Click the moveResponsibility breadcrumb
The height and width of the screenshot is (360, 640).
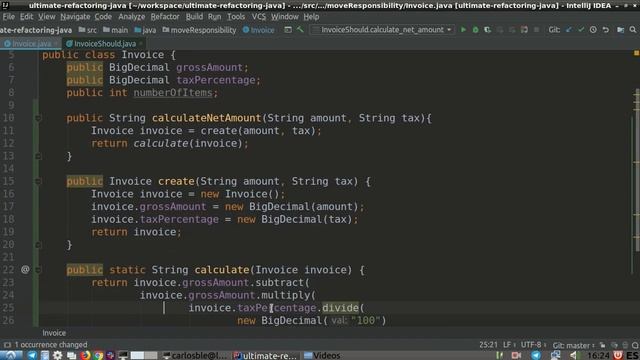pos(199,30)
